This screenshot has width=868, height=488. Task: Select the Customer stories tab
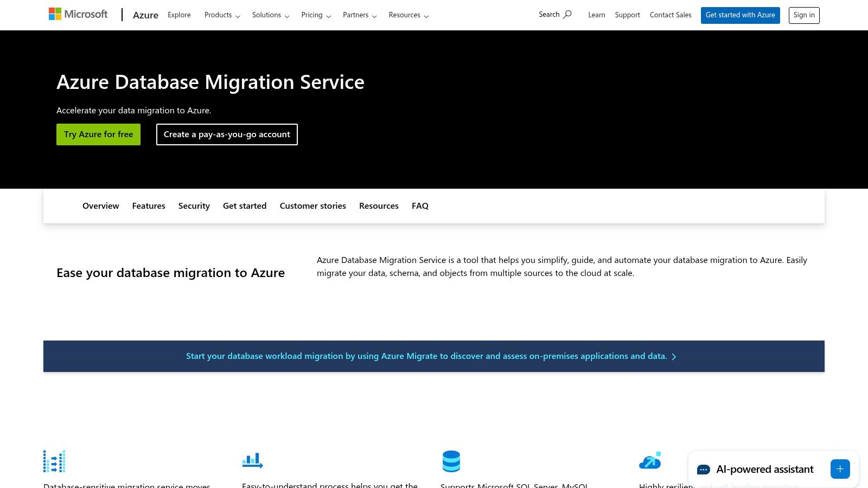(x=312, y=206)
